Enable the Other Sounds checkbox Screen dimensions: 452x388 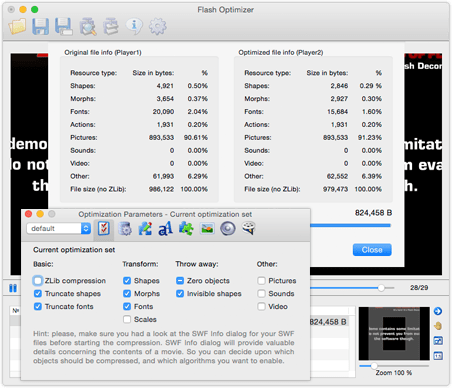[261, 294]
